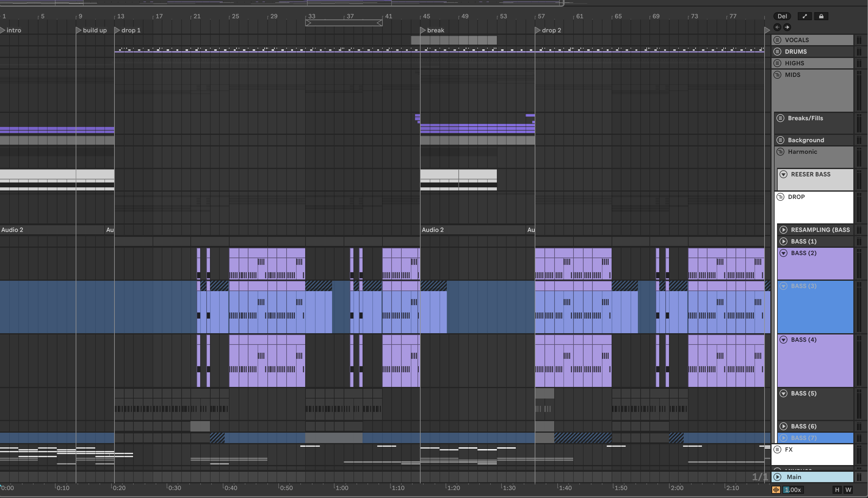Toggle the automation mode button
Image resolution: width=868 pixels, height=498 pixels.
point(805,16)
